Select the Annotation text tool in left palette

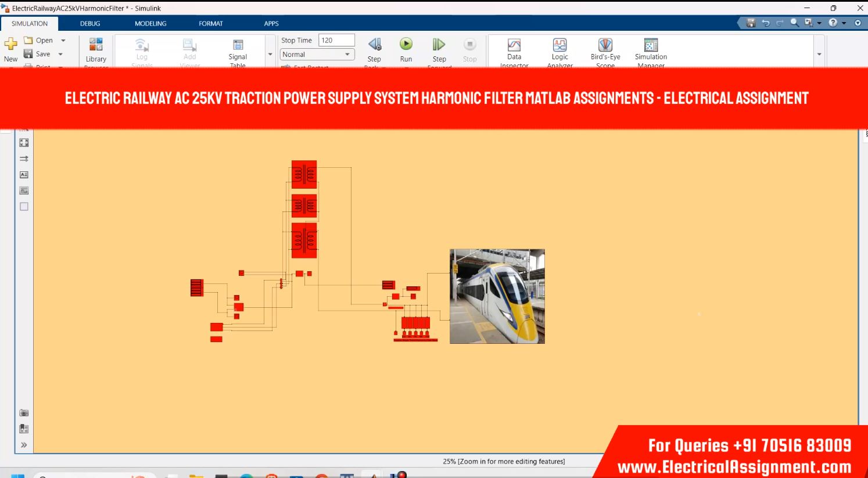(x=24, y=175)
